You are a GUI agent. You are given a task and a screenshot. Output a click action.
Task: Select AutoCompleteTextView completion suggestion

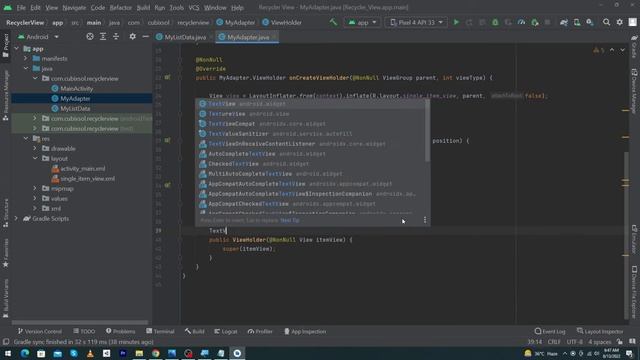310,154
